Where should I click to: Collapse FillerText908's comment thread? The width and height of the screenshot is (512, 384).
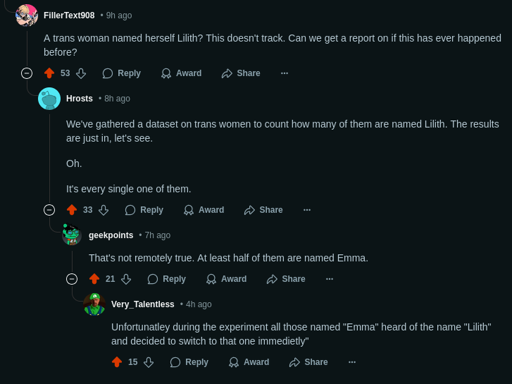click(x=27, y=73)
